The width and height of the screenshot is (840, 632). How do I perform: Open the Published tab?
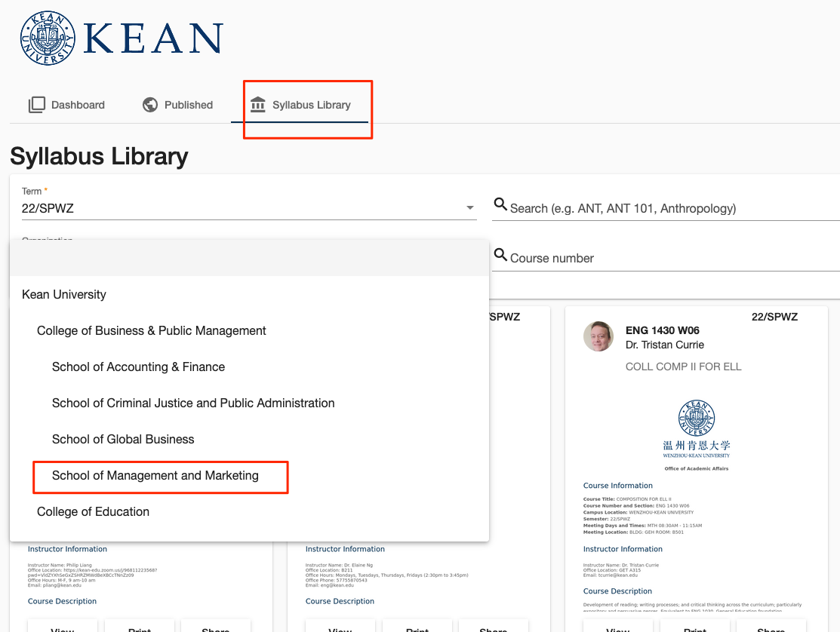(x=178, y=105)
